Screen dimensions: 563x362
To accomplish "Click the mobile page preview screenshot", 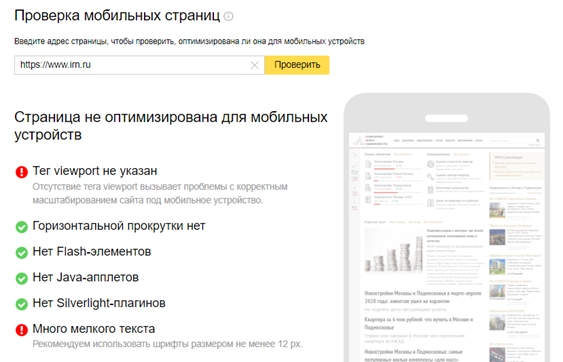I will pyautogui.click(x=447, y=247).
